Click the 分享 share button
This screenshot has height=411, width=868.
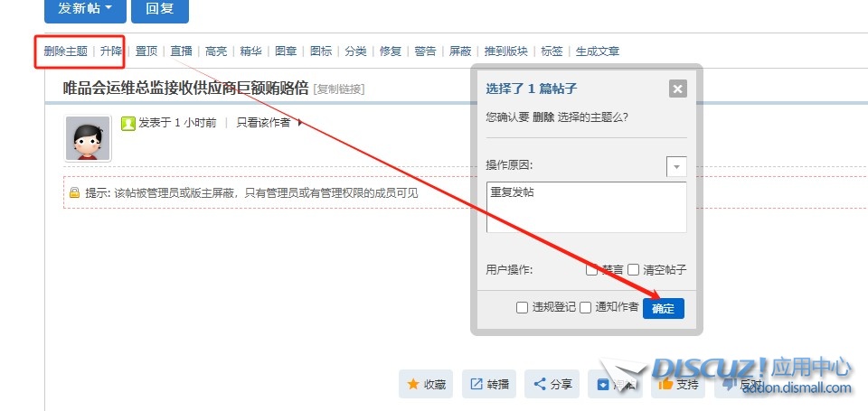click(x=552, y=384)
